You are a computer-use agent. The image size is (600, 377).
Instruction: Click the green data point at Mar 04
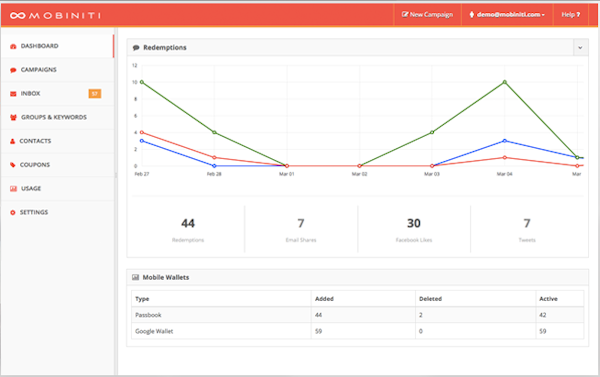[x=505, y=82]
